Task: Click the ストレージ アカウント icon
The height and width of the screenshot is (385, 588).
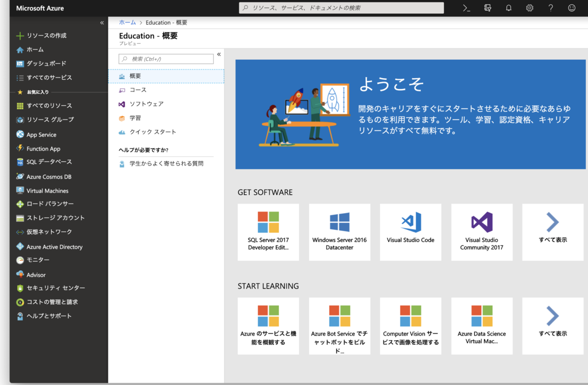Action: click(x=20, y=218)
